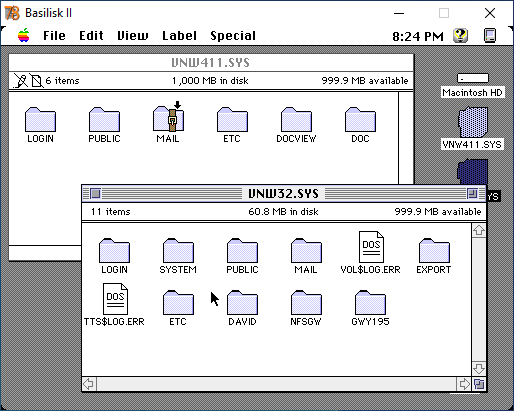This screenshot has height=411, width=514.
Task: Open the Special menu
Action: 233,36
